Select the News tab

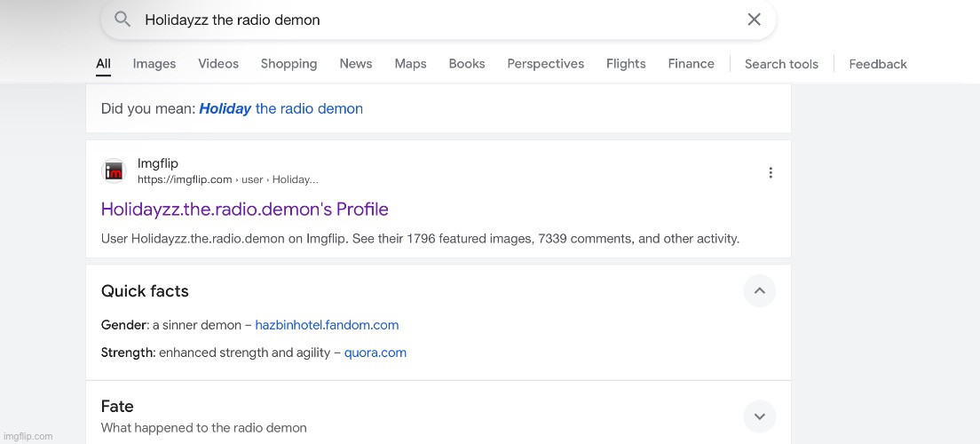pos(355,64)
